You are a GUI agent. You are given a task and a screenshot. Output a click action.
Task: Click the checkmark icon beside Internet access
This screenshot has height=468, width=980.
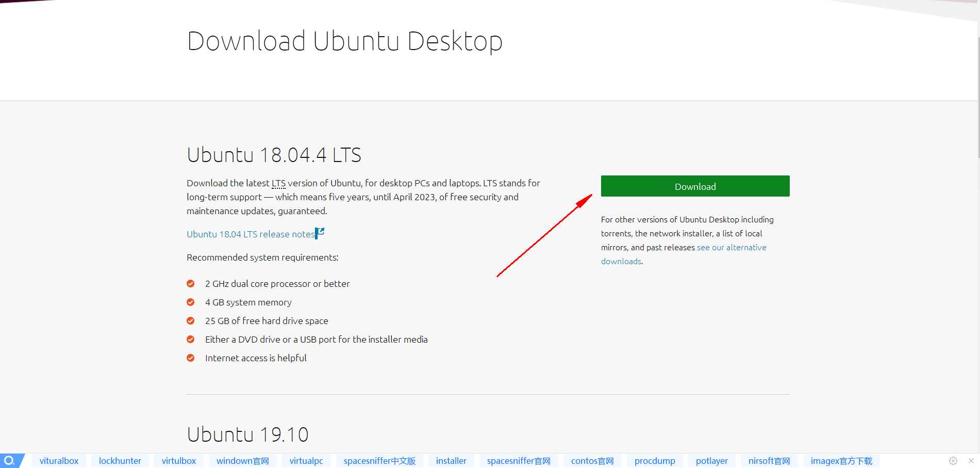(191, 358)
